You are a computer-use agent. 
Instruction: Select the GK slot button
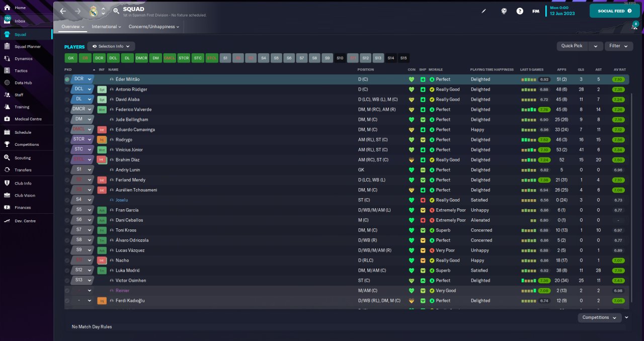click(70, 58)
